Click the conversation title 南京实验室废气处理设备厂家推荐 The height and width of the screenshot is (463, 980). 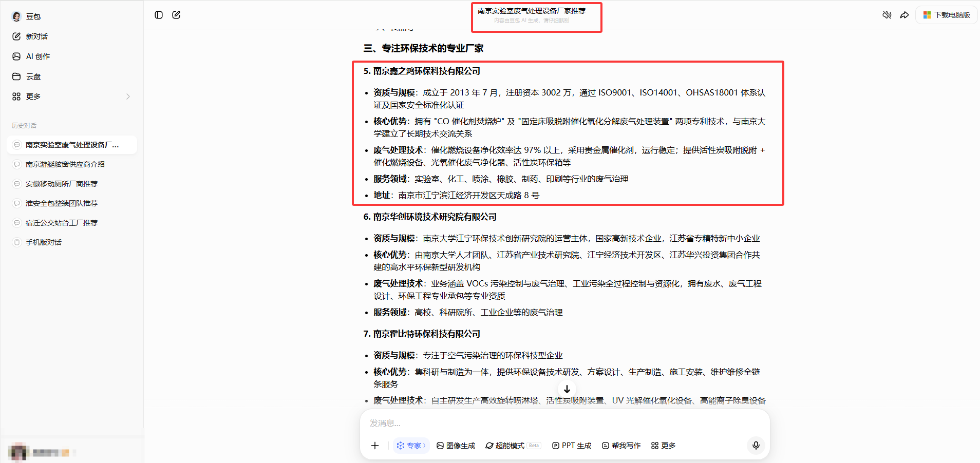pyautogui.click(x=532, y=11)
